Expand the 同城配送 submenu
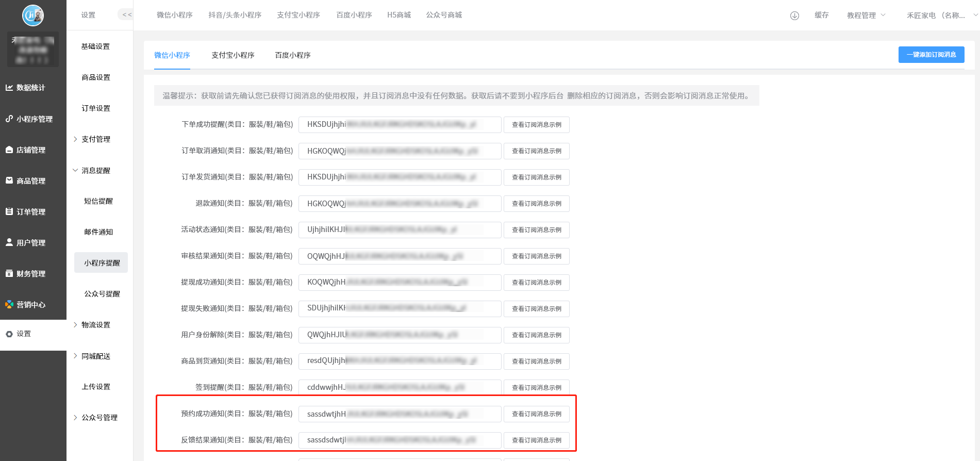Screen dimensions: 980x461 (75, 356)
